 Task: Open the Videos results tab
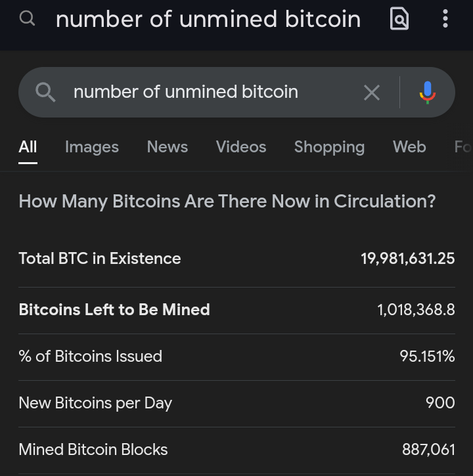(241, 147)
